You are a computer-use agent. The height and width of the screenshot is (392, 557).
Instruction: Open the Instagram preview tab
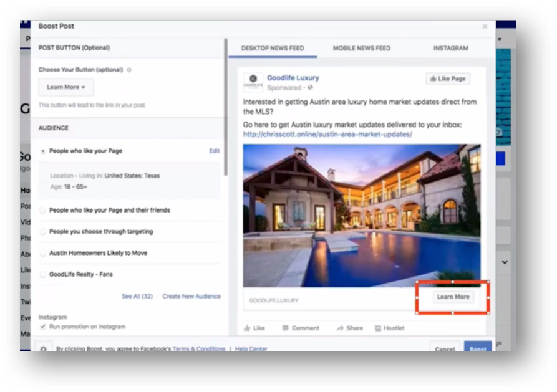tap(450, 48)
